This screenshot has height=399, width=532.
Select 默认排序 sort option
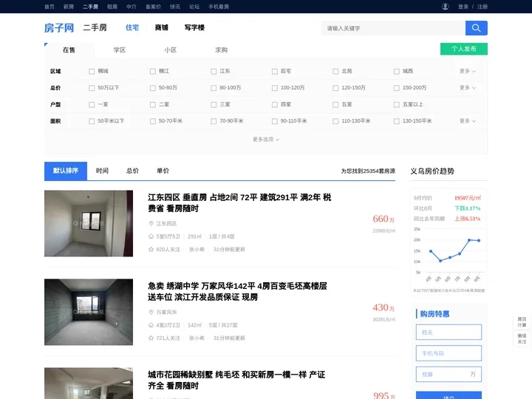pos(66,171)
